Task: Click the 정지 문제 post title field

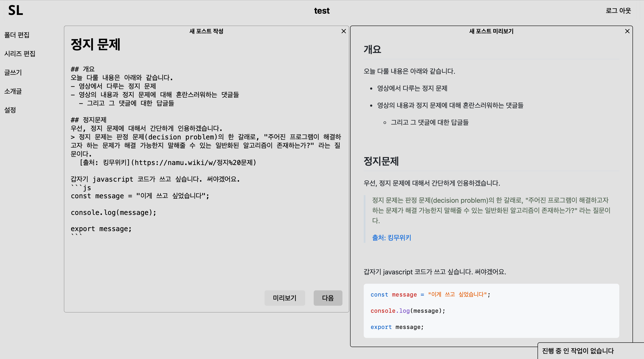Action: pyautogui.click(x=95, y=45)
